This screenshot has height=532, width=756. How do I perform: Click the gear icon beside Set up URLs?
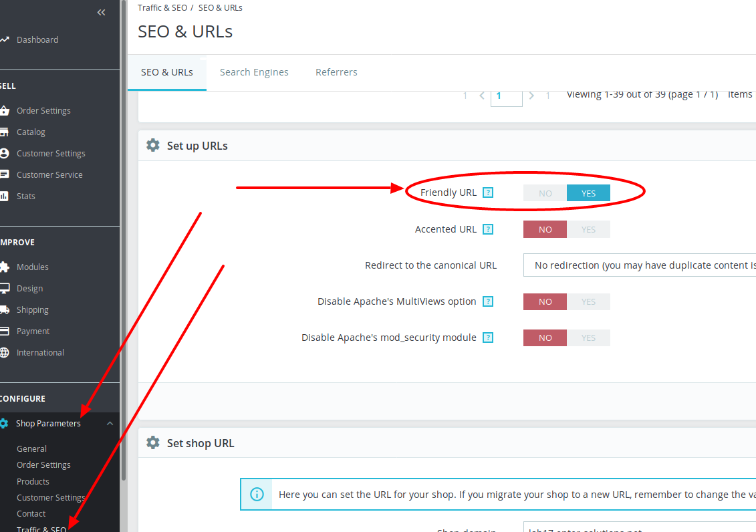[x=153, y=145]
